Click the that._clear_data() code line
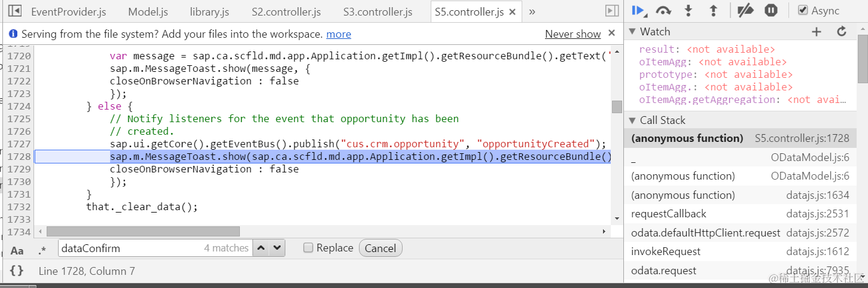Screen dimensions: 868x288 coord(142,207)
